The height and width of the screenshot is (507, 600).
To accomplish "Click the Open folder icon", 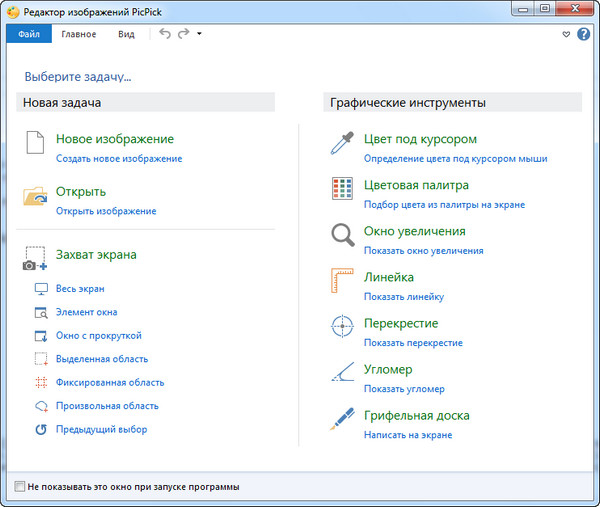I will click(x=35, y=196).
